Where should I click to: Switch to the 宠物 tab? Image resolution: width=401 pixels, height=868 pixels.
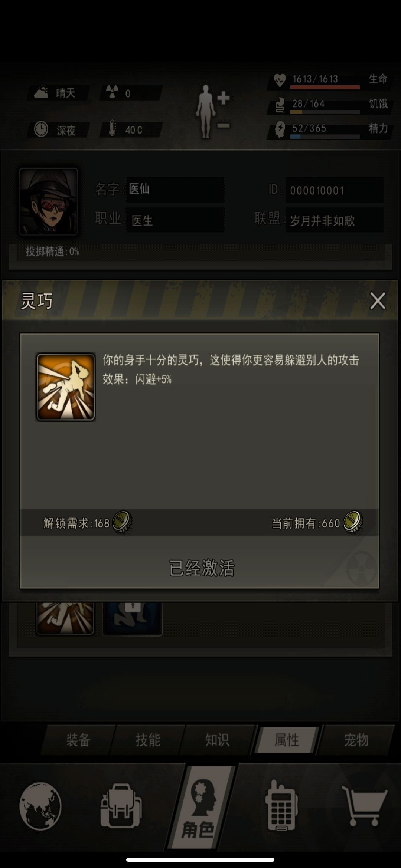tap(356, 740)
